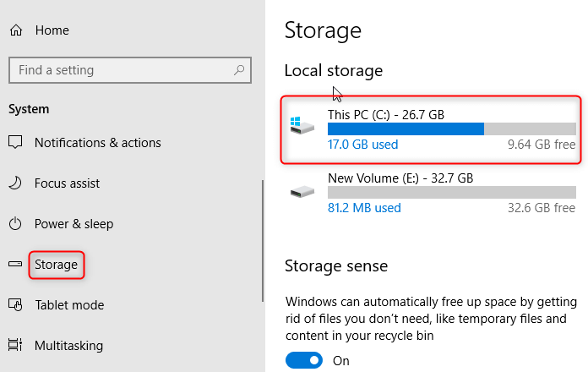Viewport: 588px width, 372px height.
Task: Click the 81.2 MB used link
Action: [x=364, y=208]
